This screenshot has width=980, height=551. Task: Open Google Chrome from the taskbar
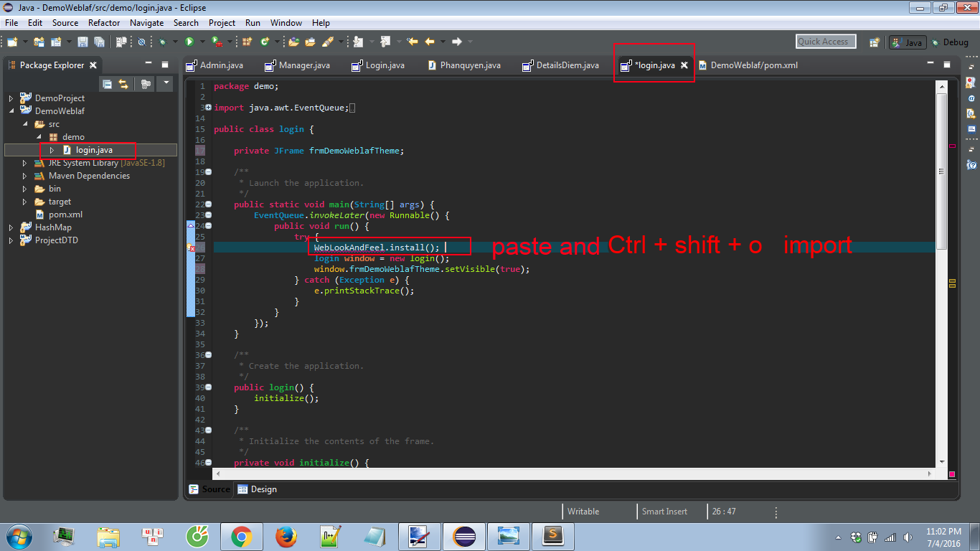(241, 536)
